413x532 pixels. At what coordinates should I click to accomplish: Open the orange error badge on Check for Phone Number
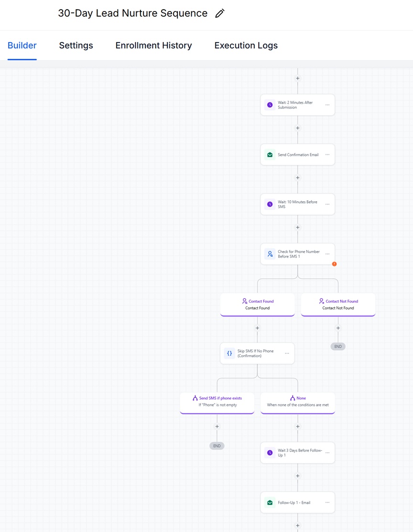click(x=334, y=264)
